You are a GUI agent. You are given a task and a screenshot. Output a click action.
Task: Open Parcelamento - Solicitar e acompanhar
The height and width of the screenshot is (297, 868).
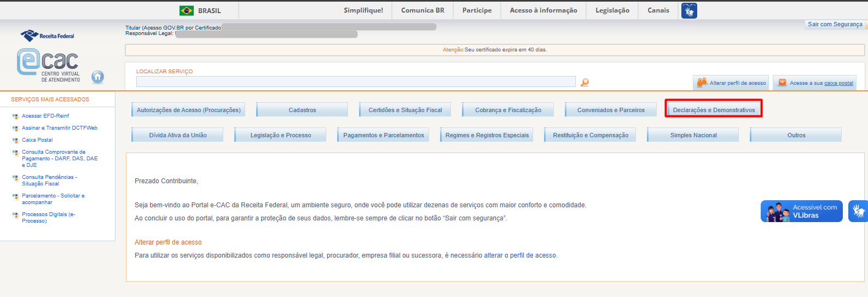point(53,199)
